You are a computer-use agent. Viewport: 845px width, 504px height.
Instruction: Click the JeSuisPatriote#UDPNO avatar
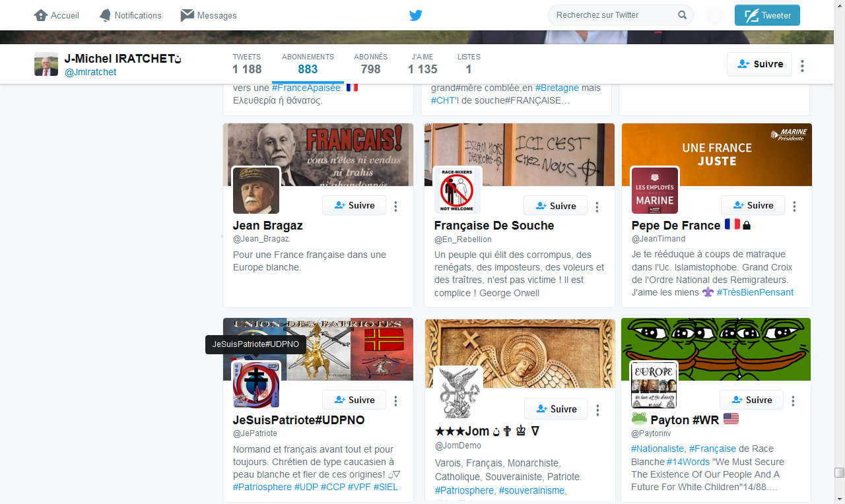coord(256,385)
